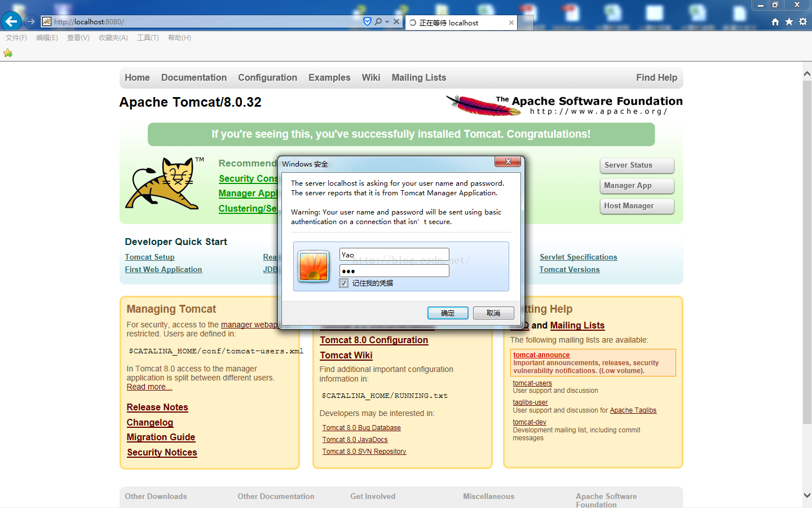Open Tomcat 8.0 Bug Database link
812x508 pixels.
[x=361, y=428]
